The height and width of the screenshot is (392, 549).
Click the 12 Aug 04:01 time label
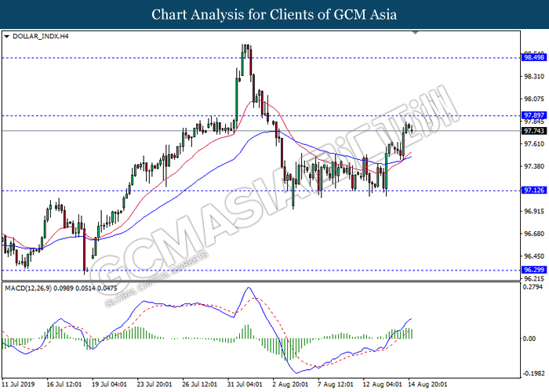pyautogui.click(x=382, y=384)
